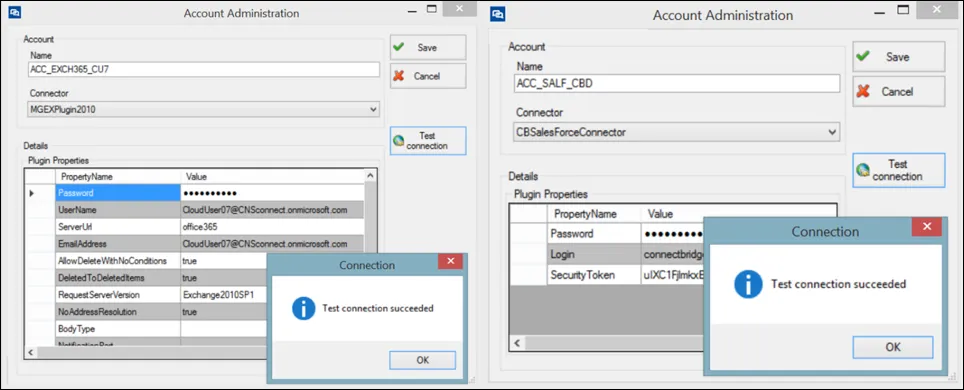Click left arrow of right grid horizontal scrollbar
This screenshot has width=964, height=390.
coord(518,343)
